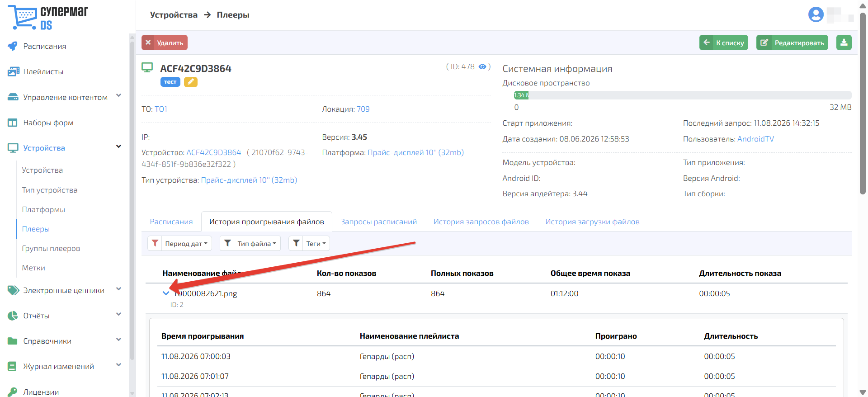The image size is (868, 397).
Task: Expand the Справочники menu chevron
Action: pos(118,340)
